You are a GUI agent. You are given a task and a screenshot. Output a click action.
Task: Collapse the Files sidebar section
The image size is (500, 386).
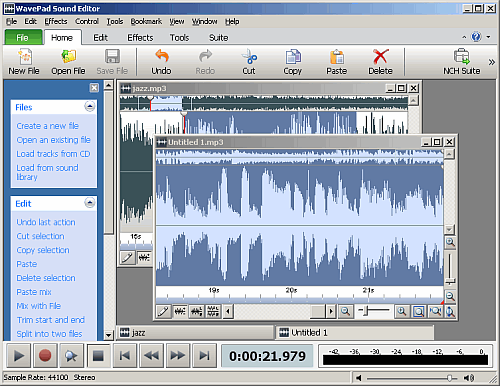[x=90, y=107]
